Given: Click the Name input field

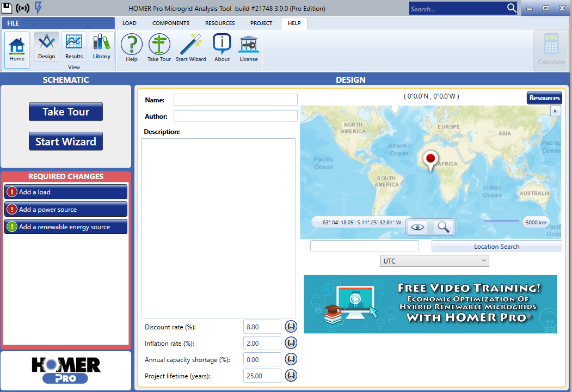Looking at the screenshot, I should pos(235,100).
